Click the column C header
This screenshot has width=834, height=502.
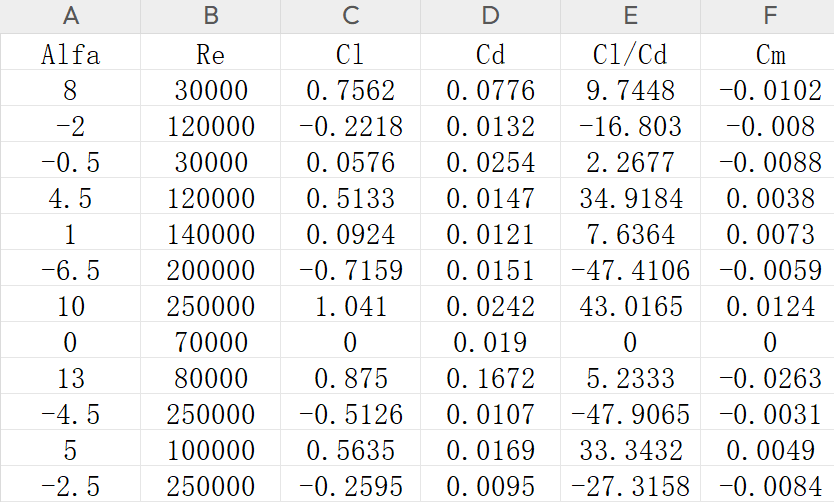pos(350,16)
